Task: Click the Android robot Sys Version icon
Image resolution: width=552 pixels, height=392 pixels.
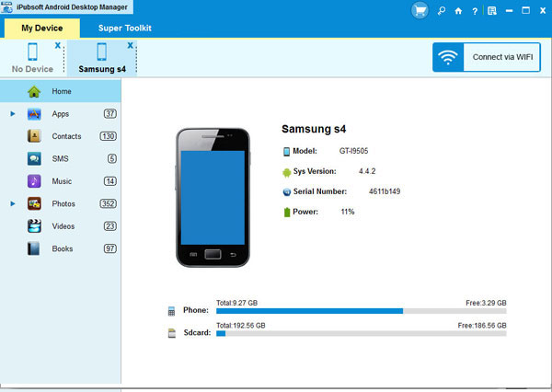Action: pyautogui.click(x=286, y=173)
